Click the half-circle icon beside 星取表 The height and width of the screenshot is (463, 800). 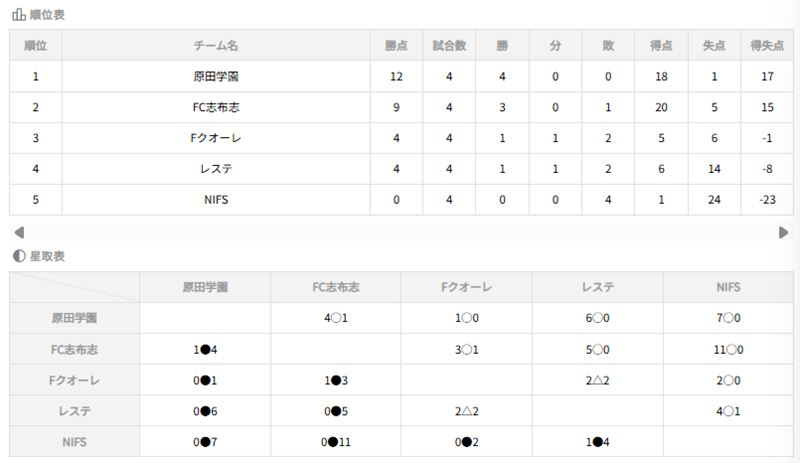[x=18, y=256]
